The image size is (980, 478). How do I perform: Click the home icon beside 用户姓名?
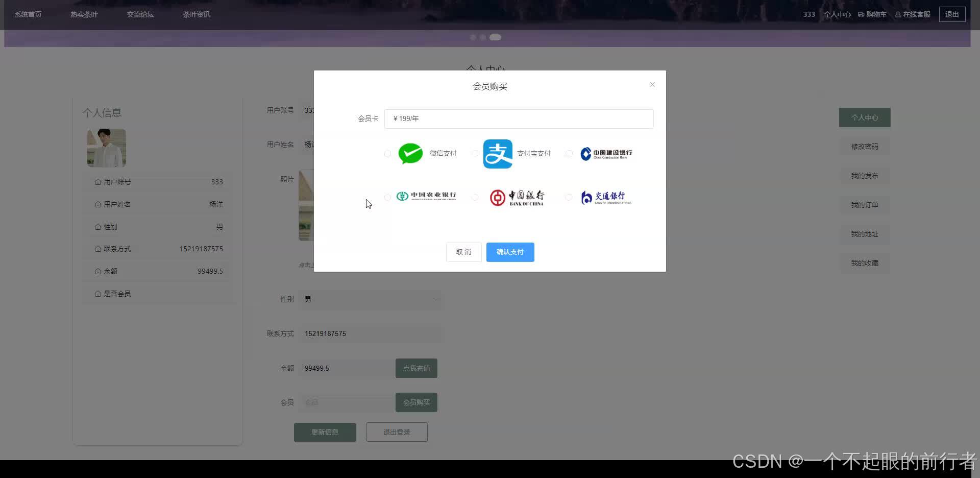click(98, 204)
